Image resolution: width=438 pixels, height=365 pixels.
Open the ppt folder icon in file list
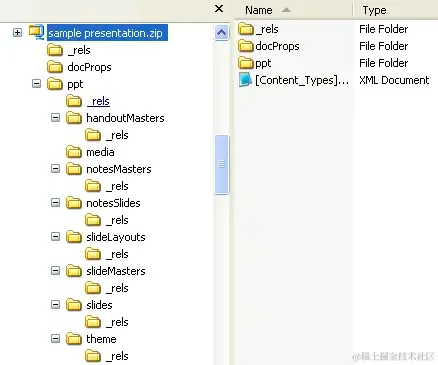[x=246, y=63]
